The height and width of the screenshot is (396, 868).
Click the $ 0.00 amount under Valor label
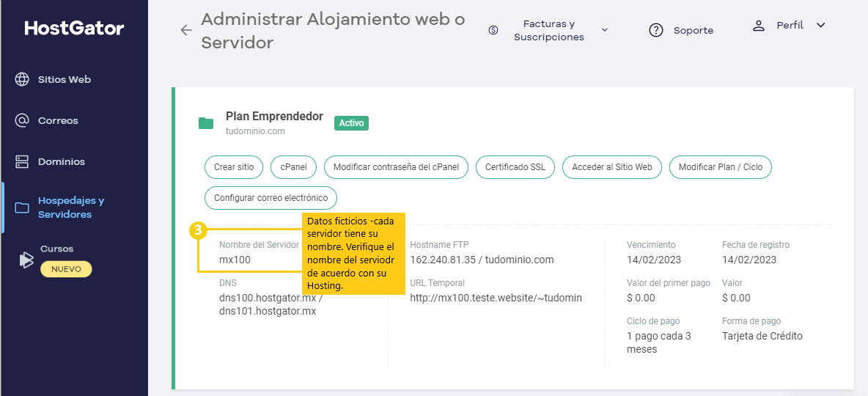point(736,298)
